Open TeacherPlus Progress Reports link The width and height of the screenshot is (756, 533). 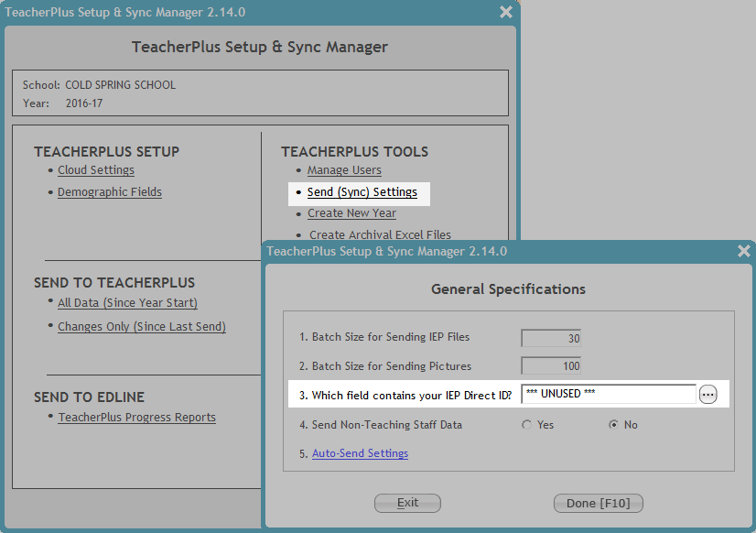click(x=137, y=418)
